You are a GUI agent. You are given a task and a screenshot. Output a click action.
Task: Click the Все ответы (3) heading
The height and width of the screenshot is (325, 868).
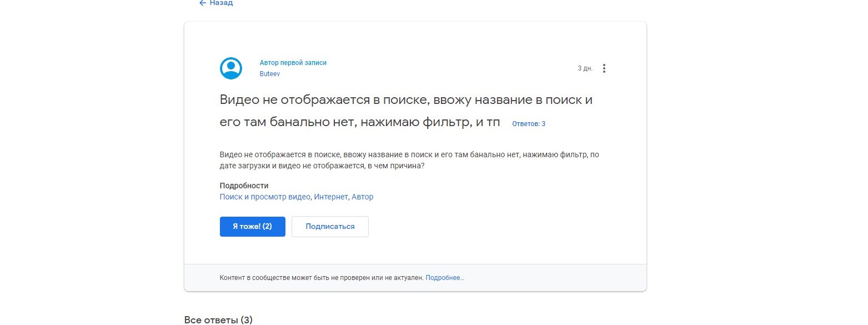(x=218, y=319)
